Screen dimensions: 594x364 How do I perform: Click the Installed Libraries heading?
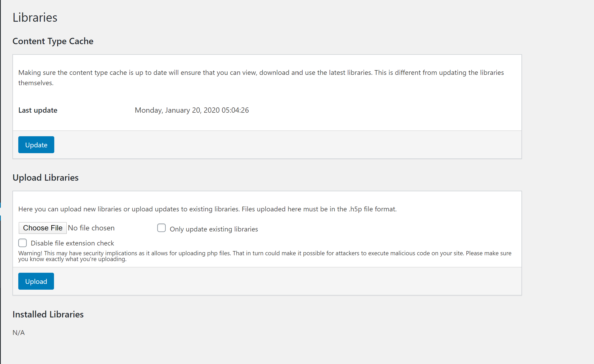click(x=48, y=314)
